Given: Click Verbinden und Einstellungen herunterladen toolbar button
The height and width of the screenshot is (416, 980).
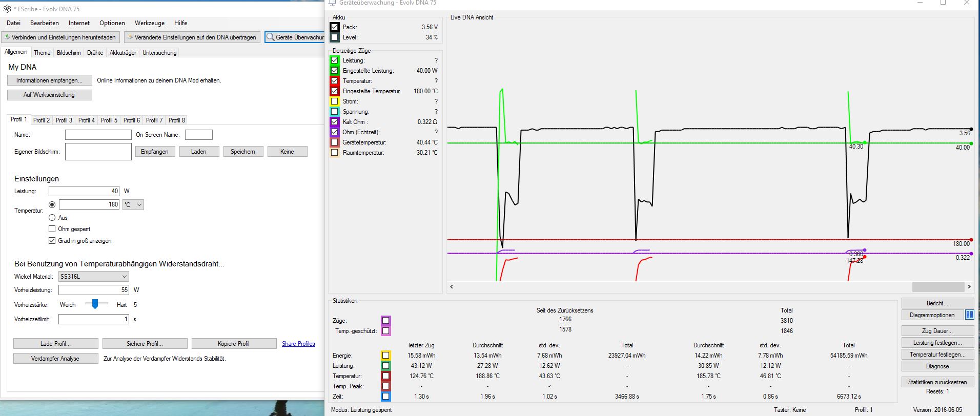Looking at the screenshot, I should [x=60, y=37].
